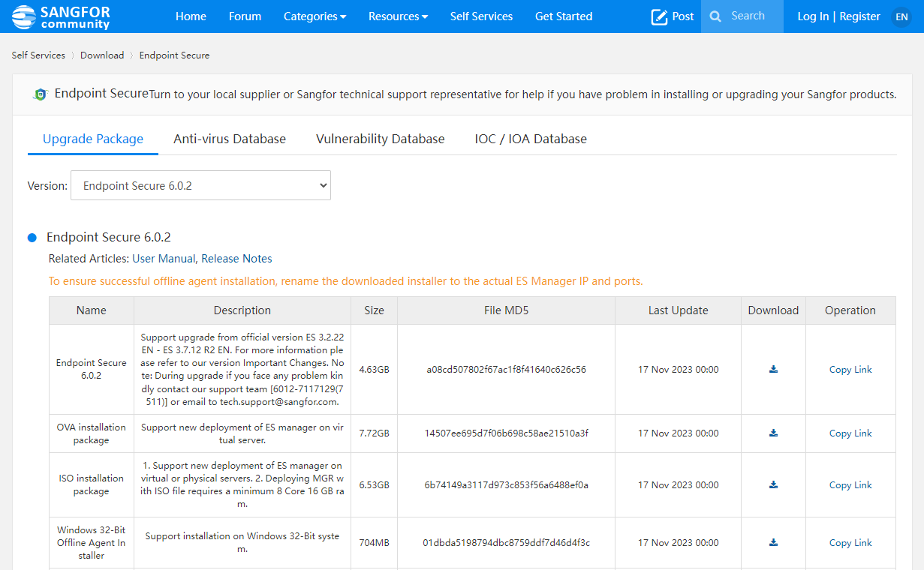Expand the Resources menu
Image resolution: width=924 pixels, height=570 pixels.
tap(398, 16)
